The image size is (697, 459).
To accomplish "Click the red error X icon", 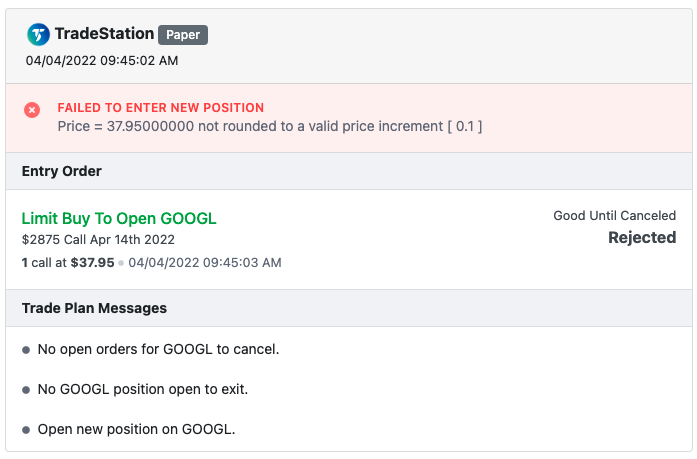I will (32, 110).
